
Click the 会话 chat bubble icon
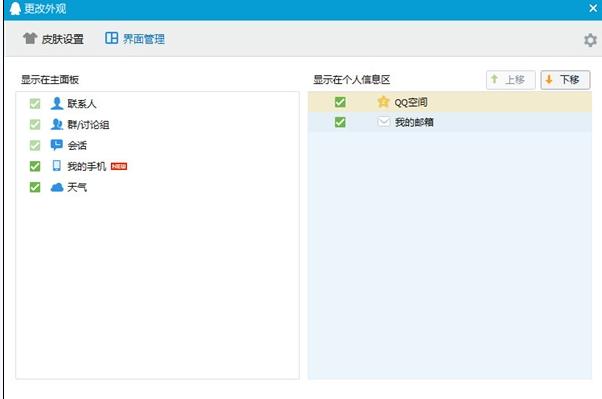point(56,145)
